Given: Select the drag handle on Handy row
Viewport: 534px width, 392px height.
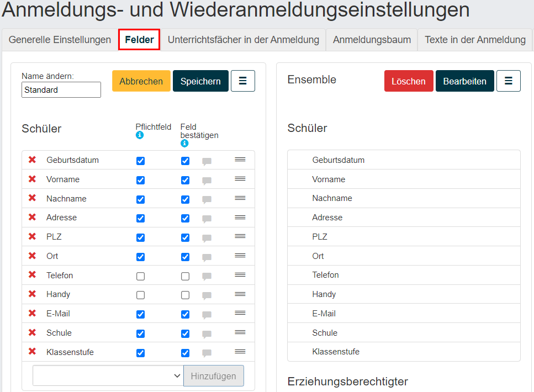Looking at the screenshot, I should (240, 294).
